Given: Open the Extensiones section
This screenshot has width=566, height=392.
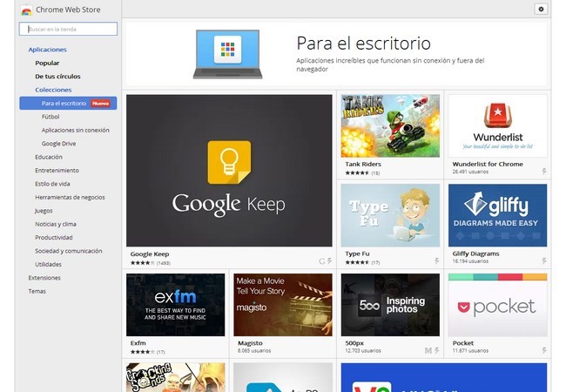Looking at the screenshot, I should click(44, 278).
